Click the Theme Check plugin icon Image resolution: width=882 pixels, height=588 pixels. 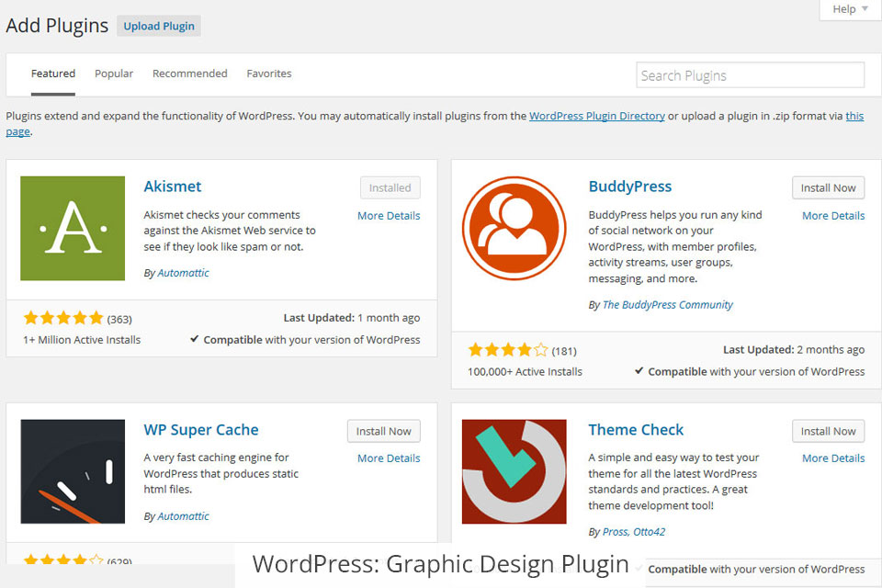[514, 471]
